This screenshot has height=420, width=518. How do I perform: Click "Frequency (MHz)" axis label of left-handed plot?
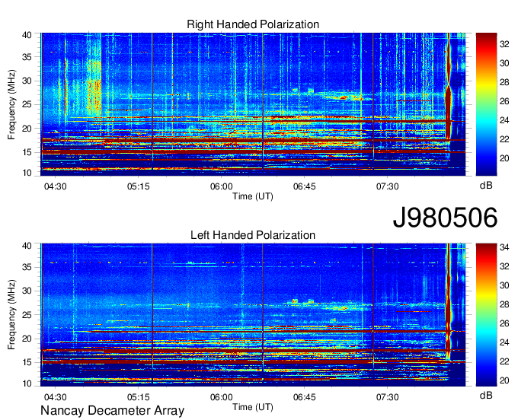pos(11,315)
